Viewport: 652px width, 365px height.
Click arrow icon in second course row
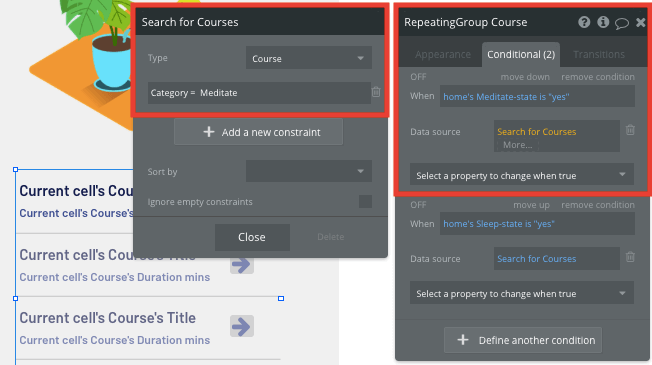pos(242,264)
